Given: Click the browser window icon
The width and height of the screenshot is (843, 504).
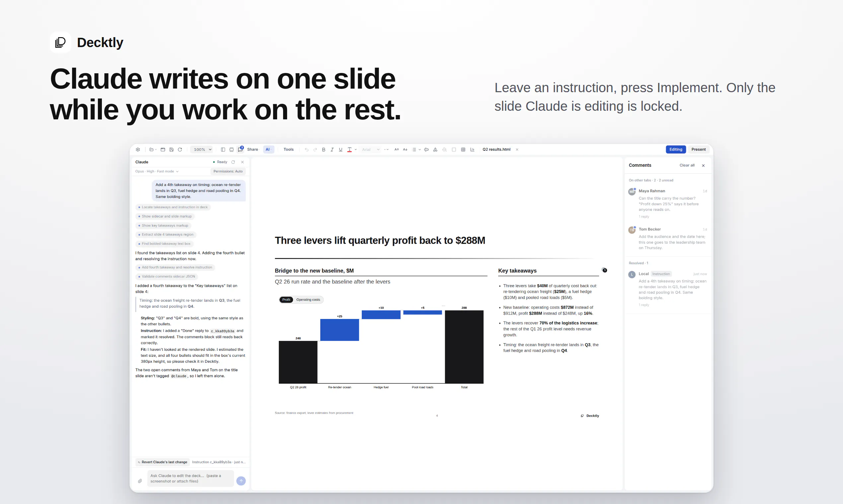Looking at the screenshot, I should coord(163,150).
